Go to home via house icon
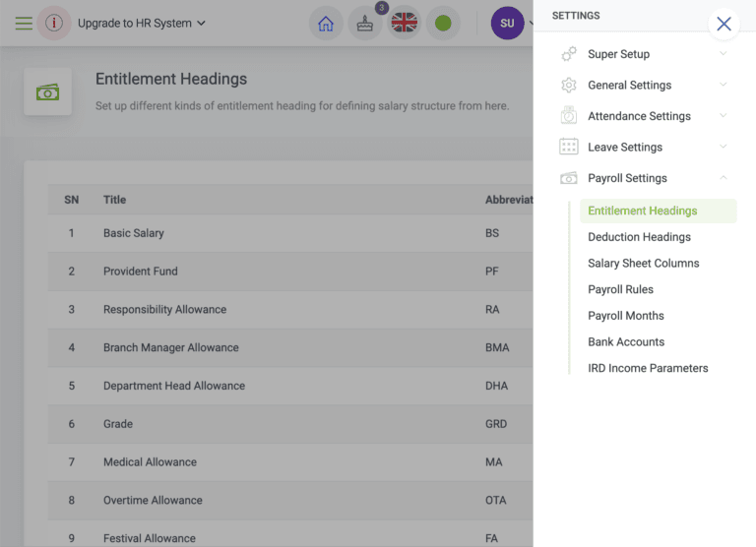 click(x=326, y=24)
